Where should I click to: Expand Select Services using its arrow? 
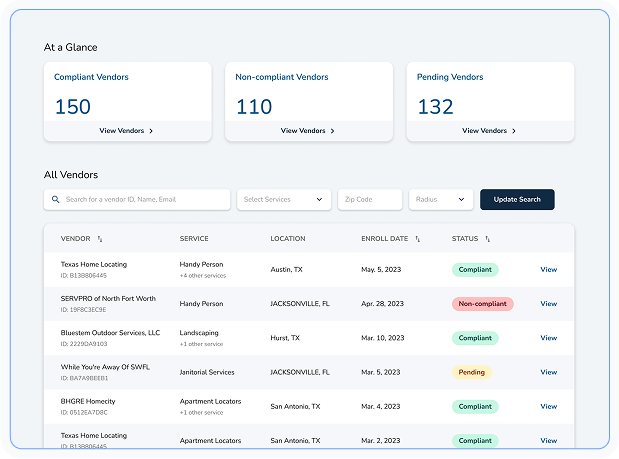point(319,199)
